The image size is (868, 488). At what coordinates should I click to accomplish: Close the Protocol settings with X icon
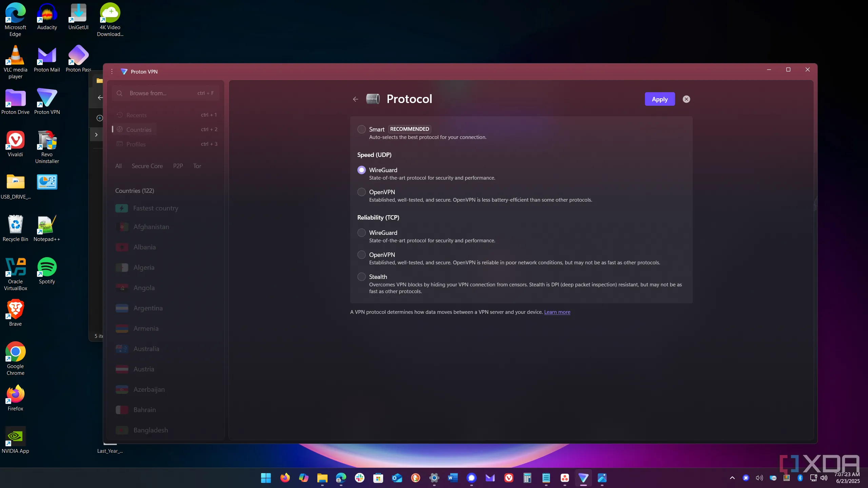point(686,99)
